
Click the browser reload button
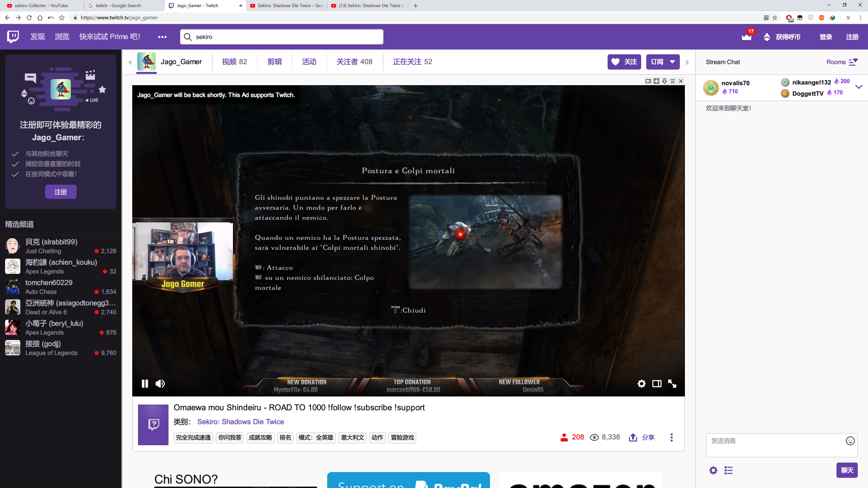29,18
